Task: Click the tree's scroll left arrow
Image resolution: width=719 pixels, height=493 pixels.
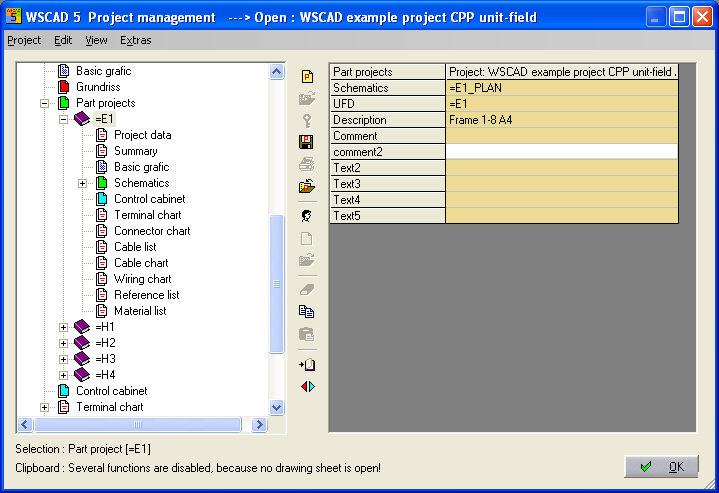Action: coord(25,425)
